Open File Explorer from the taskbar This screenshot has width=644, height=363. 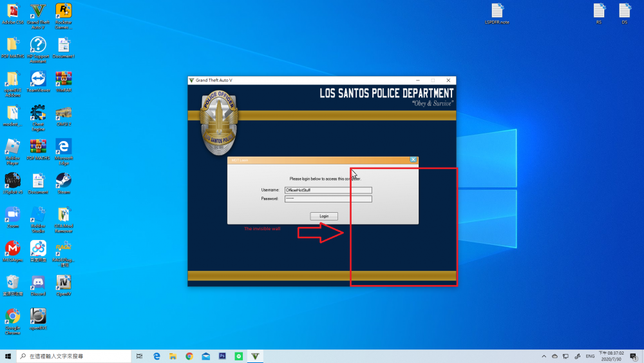[173, 357]
